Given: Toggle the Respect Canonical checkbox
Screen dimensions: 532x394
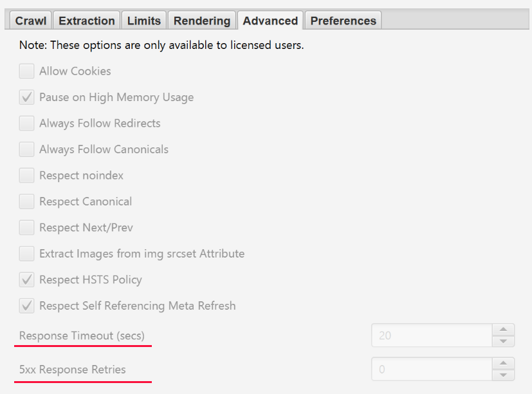Looking at the screenshot, I should 27,202.
